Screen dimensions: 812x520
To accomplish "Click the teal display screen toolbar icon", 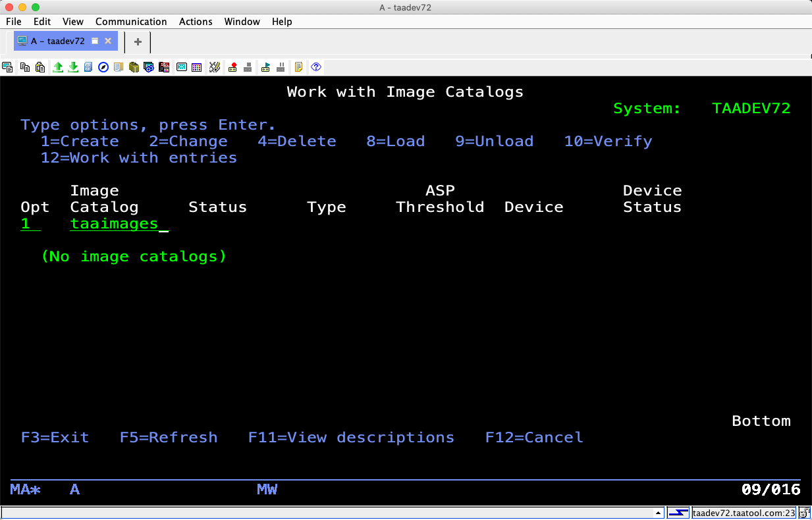I will pos(181,67).
